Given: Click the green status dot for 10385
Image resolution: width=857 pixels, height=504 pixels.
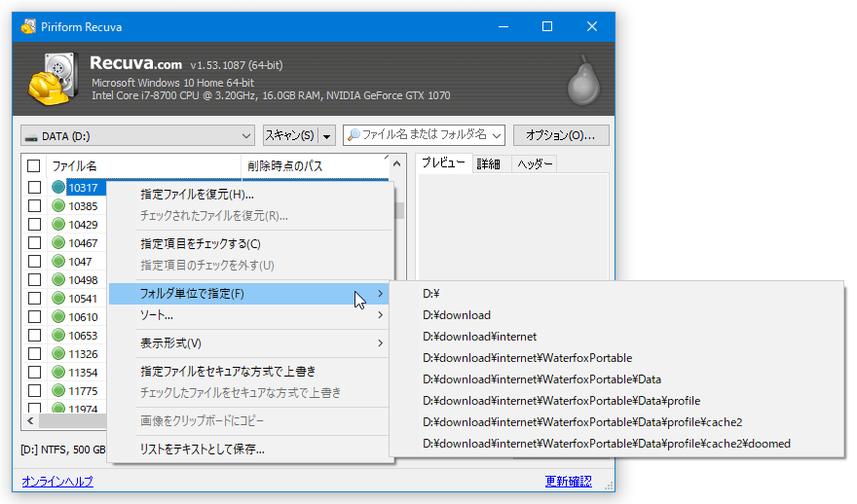Looking at the screenshot, I should (58, 206).
